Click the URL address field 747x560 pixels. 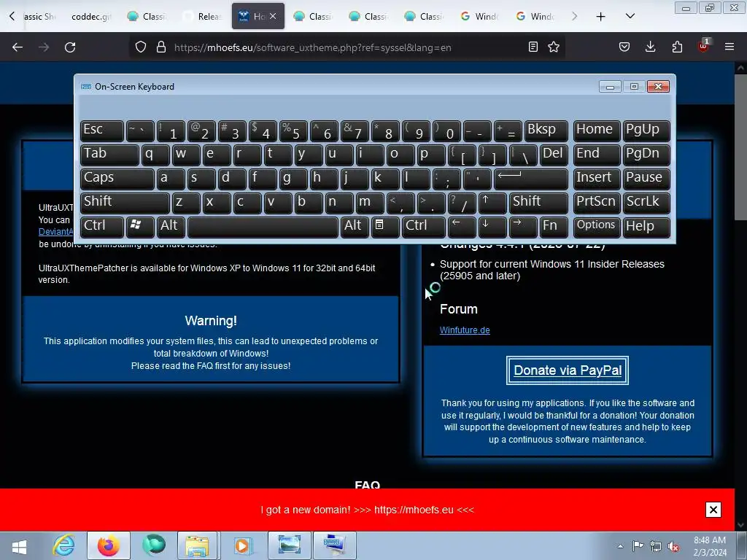(x=312, y=47)
